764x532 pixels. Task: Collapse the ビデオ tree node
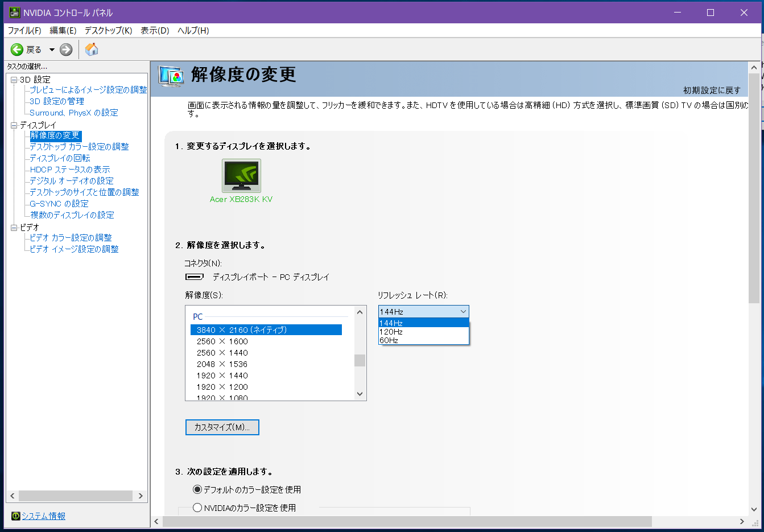tap(14, 228)
